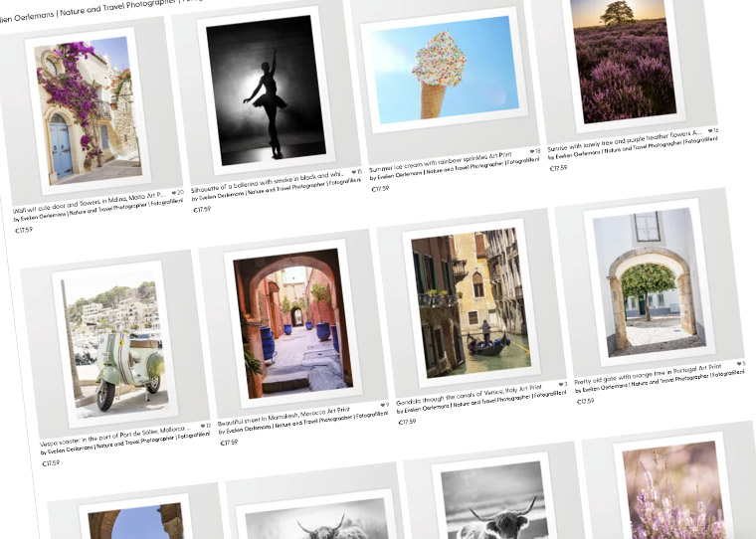Open title 'Sunrise with lonely tree and purple heather flowers'
Image resolution: width=756 pixels, height=539 pixels.
pos(625,140)
